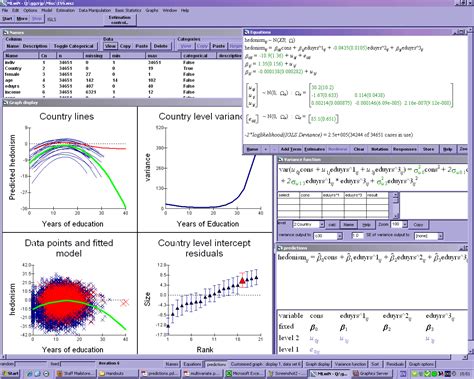The height and width of the screenshot is (379, 474).
Task: Select the income row in Names table
Action: [123, 92]
